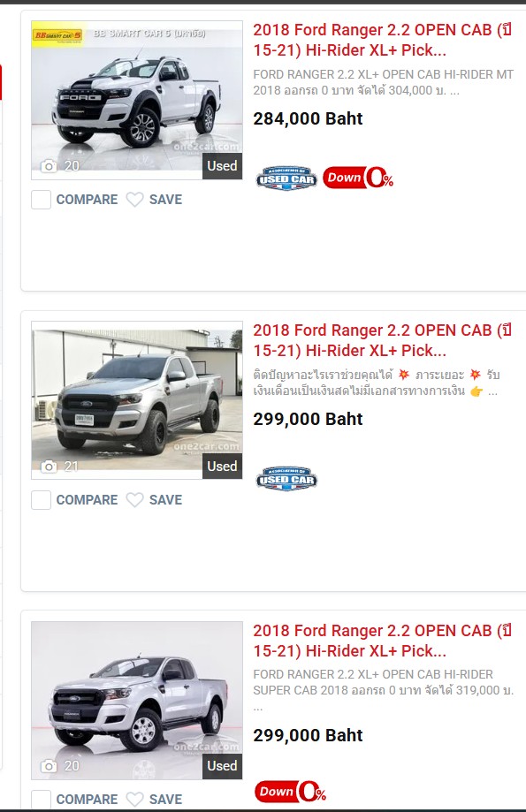Click Used label on first car photo
The height and width of the screenshot is (812, 526).
point(222,166)
